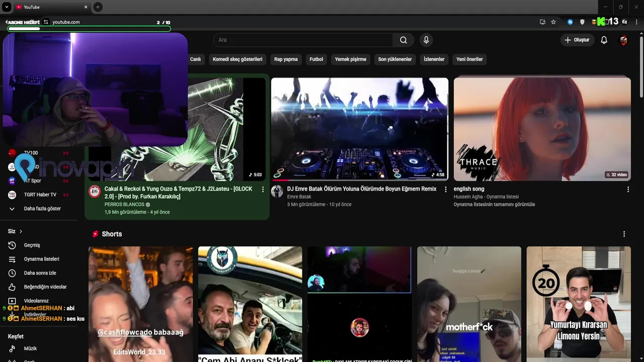Select the Canlı filter chip
Screen dimensions: 644x362
(195, 59)
